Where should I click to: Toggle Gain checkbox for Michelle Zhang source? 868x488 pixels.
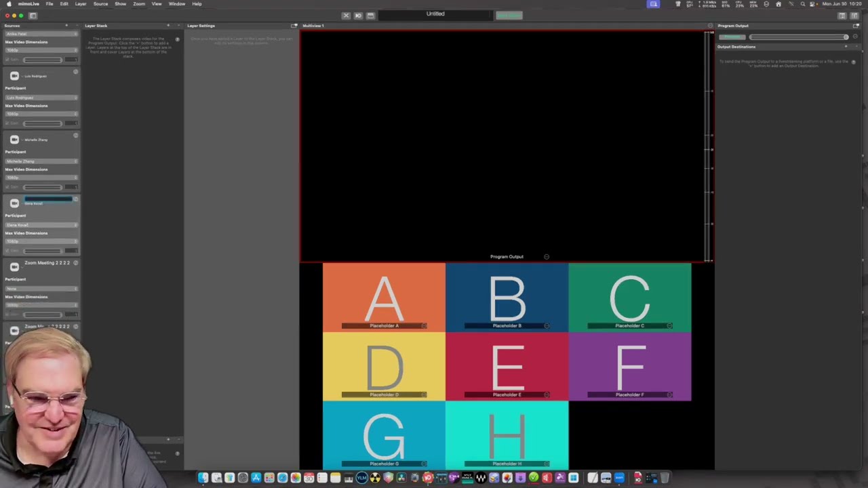point(7,187)
